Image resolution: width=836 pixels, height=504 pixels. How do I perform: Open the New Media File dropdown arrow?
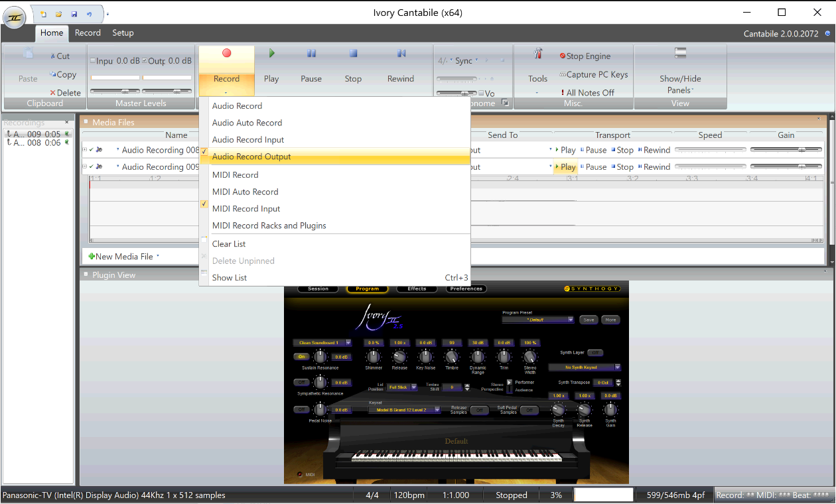click(158, 257)
